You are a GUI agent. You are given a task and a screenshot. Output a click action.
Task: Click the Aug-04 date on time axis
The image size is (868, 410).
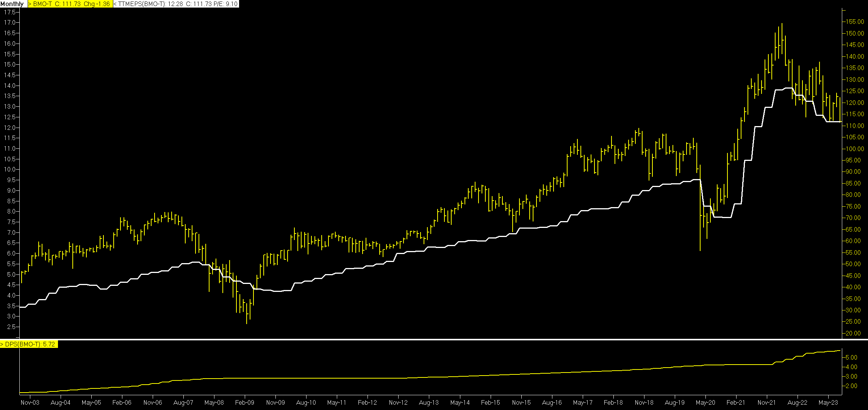click(x=60, y=402)
